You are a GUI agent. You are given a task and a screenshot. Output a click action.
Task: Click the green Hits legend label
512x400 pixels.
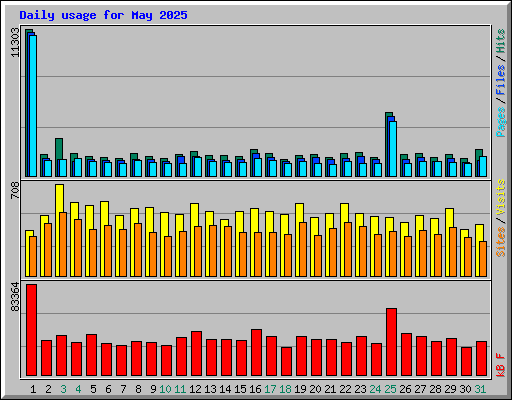click(x=500, y=41)
